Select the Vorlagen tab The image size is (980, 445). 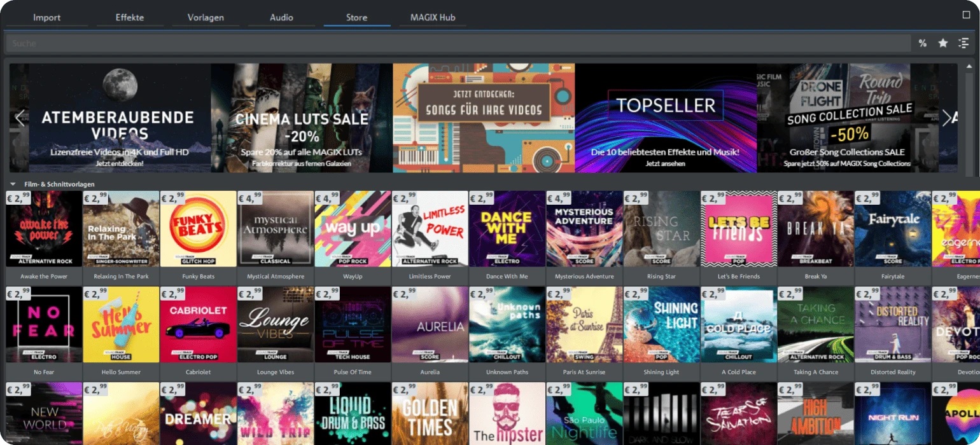pos(206,17)
